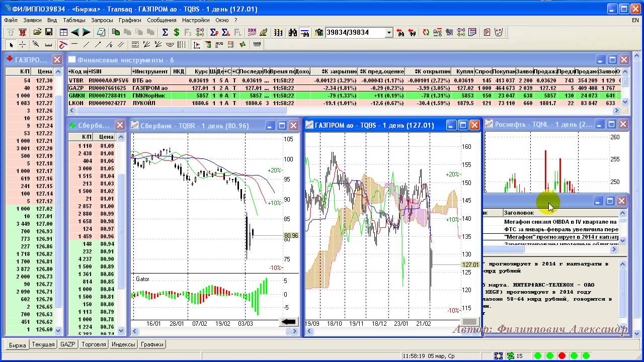This screenshot has height=362, width=644.
Task: Click the black left arrow on Сбербанк chart
Action: (x=289, y=322)
